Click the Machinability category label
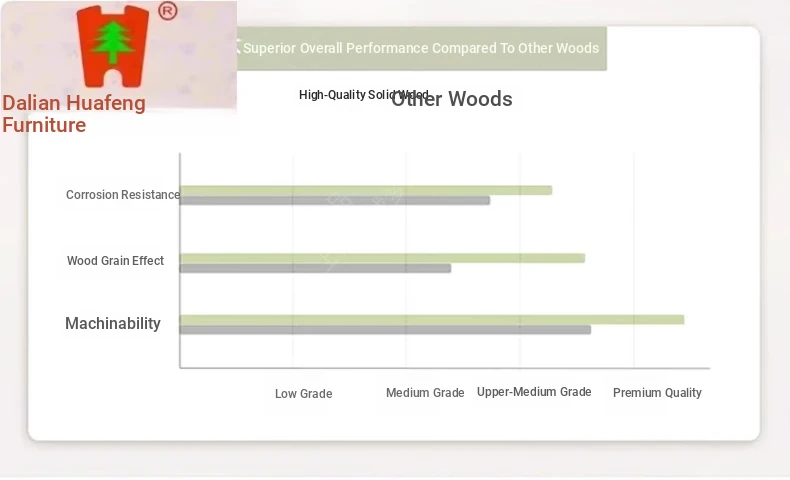 tap(112, 323)
